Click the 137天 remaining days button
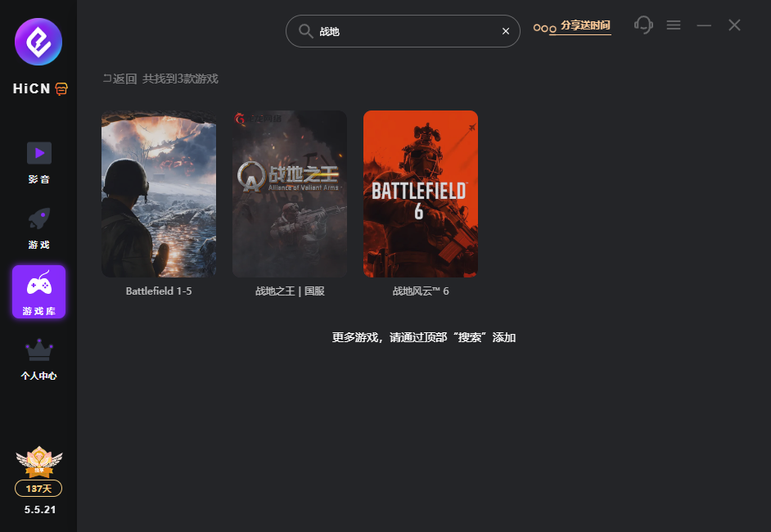 38,489
